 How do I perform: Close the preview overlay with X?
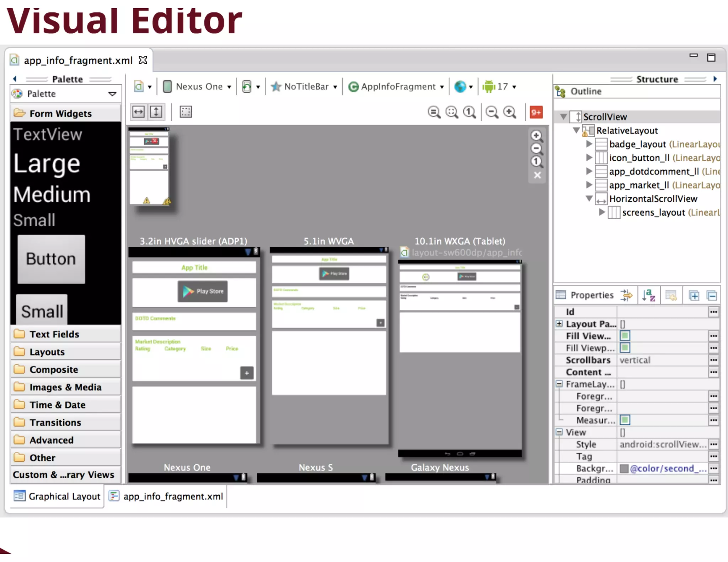click(537, 175)
